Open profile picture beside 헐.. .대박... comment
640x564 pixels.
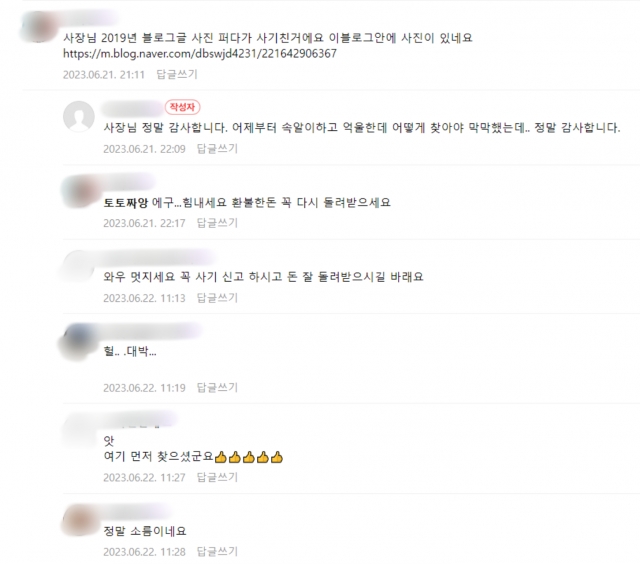click(79, 342)
